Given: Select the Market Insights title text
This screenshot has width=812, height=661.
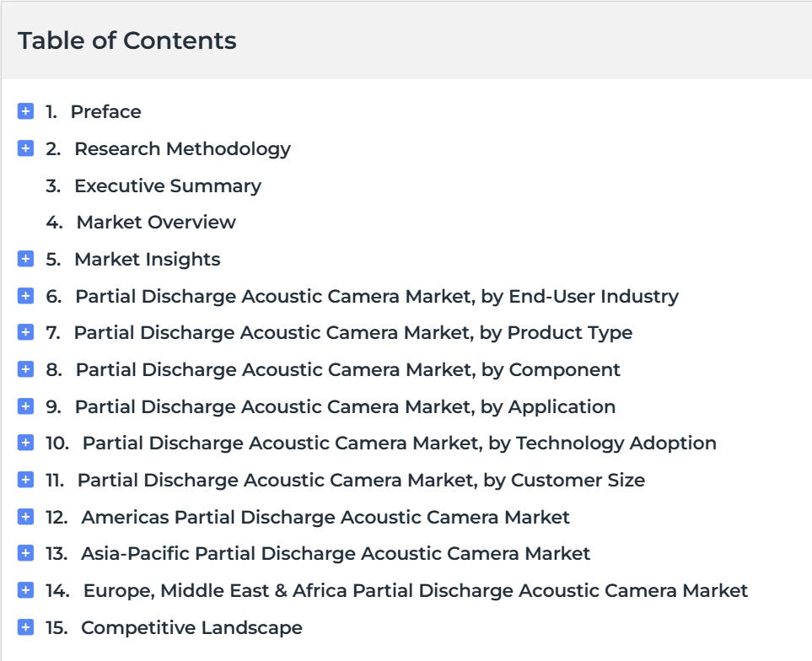Looking at the screenshot, I should pyautogui.click(x=147, y=259).
